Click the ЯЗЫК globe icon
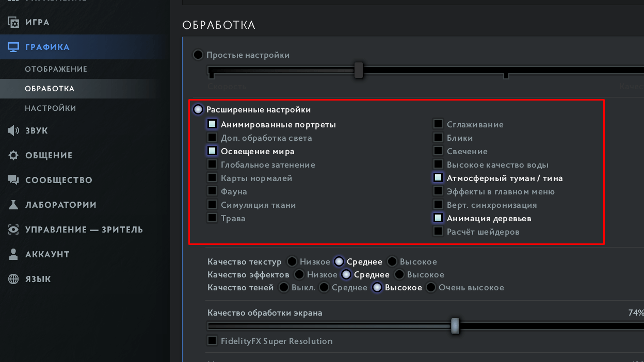The width and height of the screenshot is (644, 362). pos(13,278)
